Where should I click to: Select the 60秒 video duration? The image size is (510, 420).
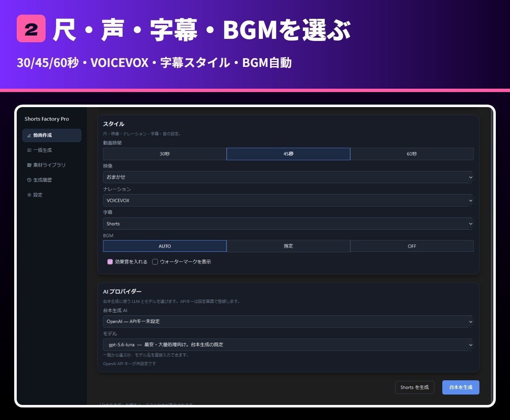(x=412, y=154)
